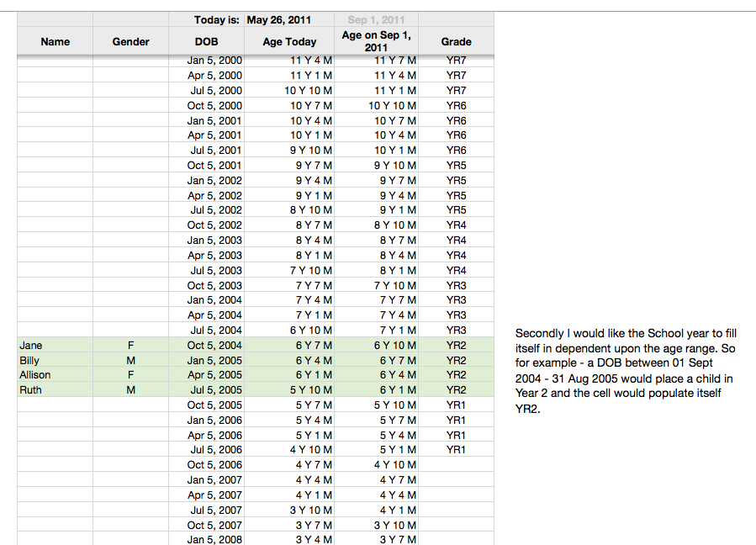
Task: Select DOB cell Jul 5, 2004
Action: pyautogui.click(x=206, y=330)
